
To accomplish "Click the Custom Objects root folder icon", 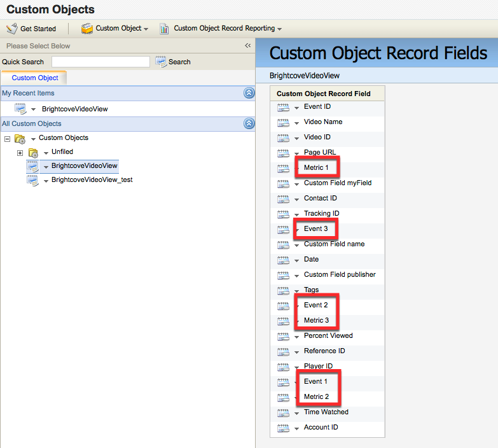I will click(20, 138).
